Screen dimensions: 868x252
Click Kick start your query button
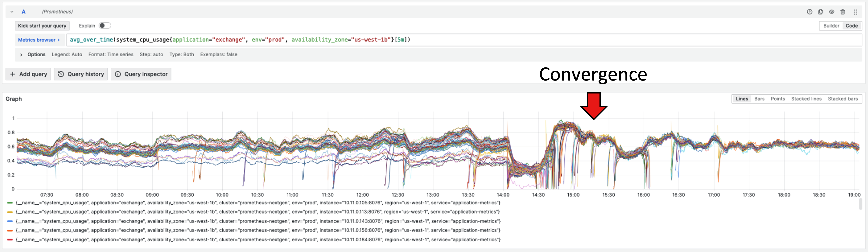(x=42, y=26)
